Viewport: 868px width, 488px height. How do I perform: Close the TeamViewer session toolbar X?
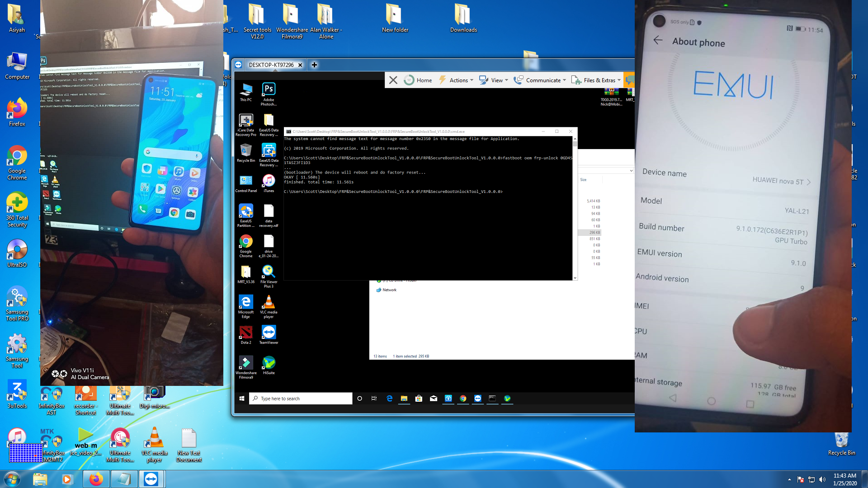pos(393,80)
